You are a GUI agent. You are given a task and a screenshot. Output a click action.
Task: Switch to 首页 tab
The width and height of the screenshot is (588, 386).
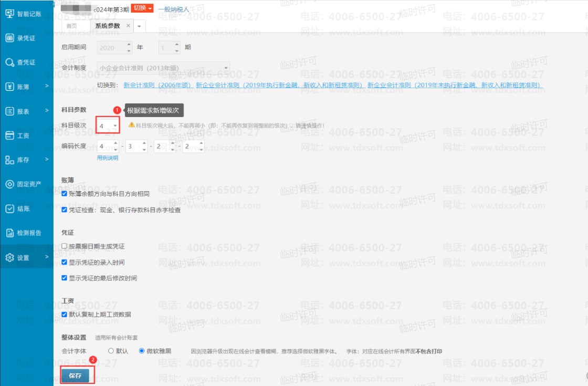point(71,26)
